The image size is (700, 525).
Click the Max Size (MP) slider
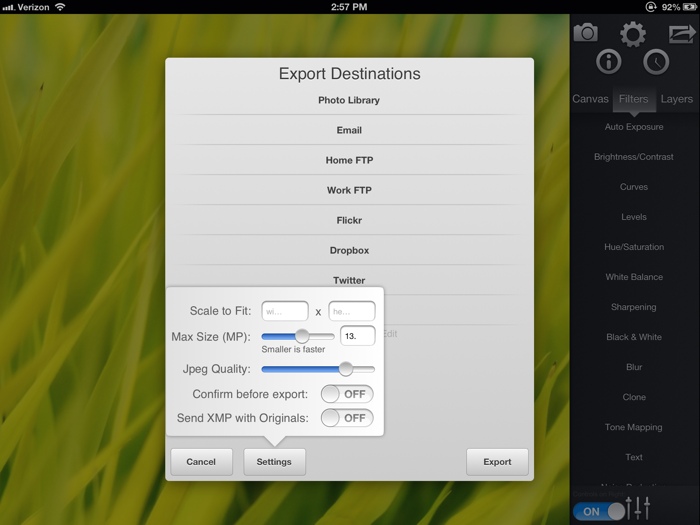tap(298, 336)
